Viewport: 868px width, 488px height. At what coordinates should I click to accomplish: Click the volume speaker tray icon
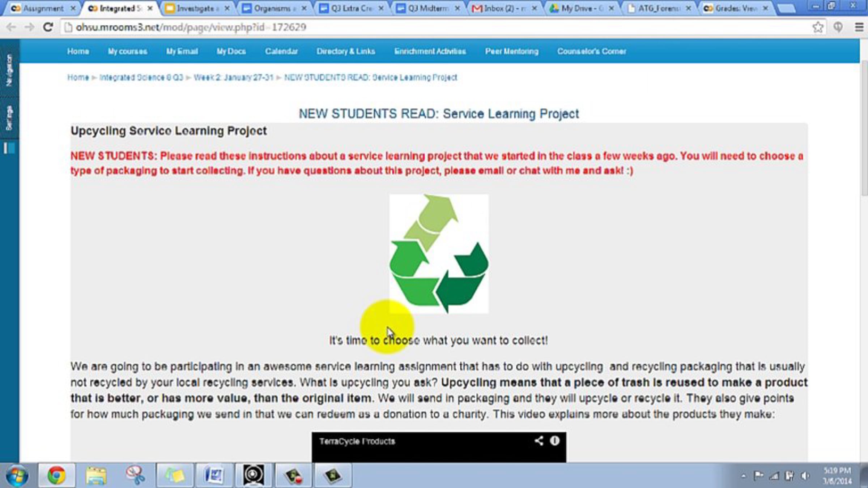pyautogui.click(x=805, y=476)
